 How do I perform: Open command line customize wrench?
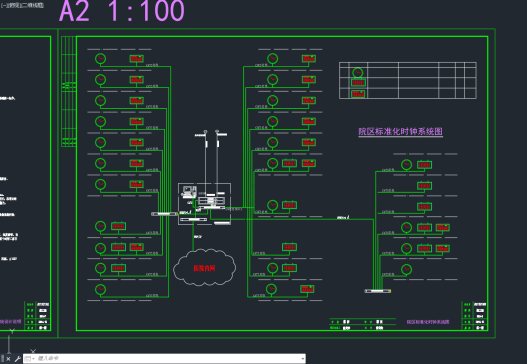[x=17, y=359]
